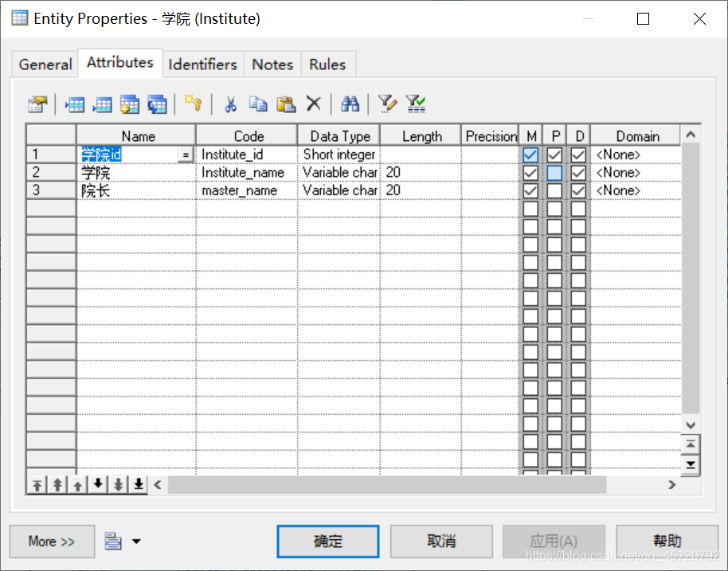
Task: Click the 确定 OK button
Action: (x=328, y=542)
